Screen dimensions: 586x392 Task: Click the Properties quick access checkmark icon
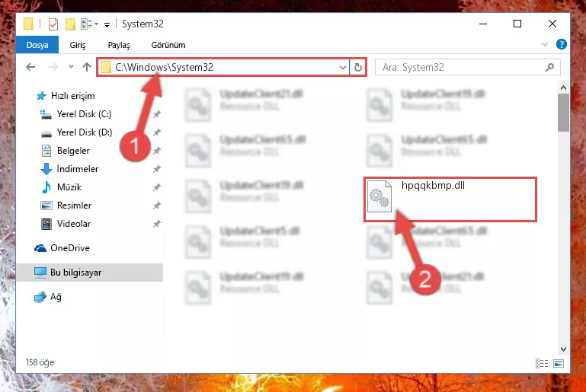[53, 24]
